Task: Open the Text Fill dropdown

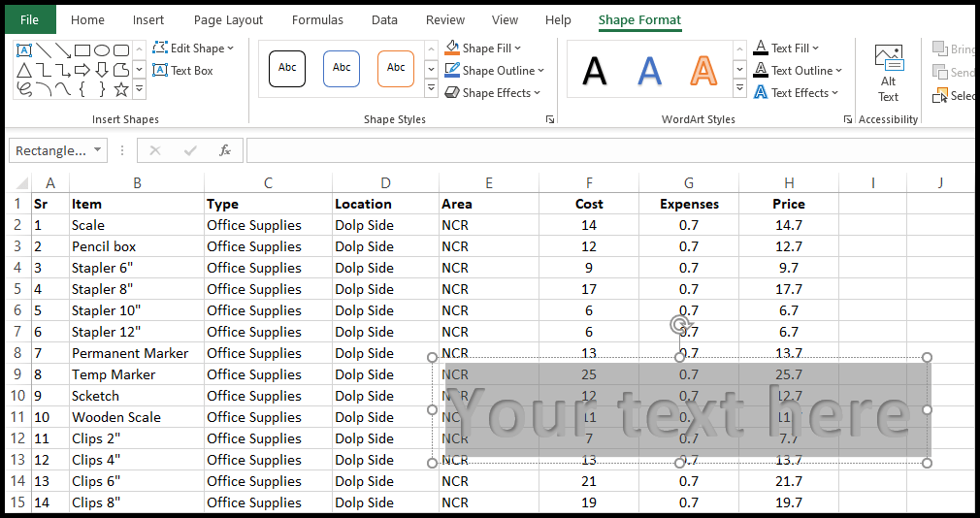Action: point(786,49)
